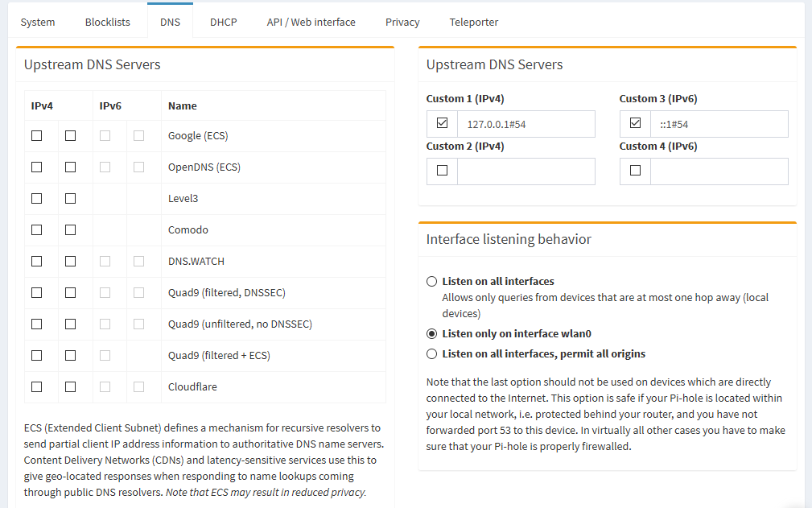The image size is (812, 508).
Task: Open the API / Web interface tab
Action: pyautogui.click(x=311, y=22)
